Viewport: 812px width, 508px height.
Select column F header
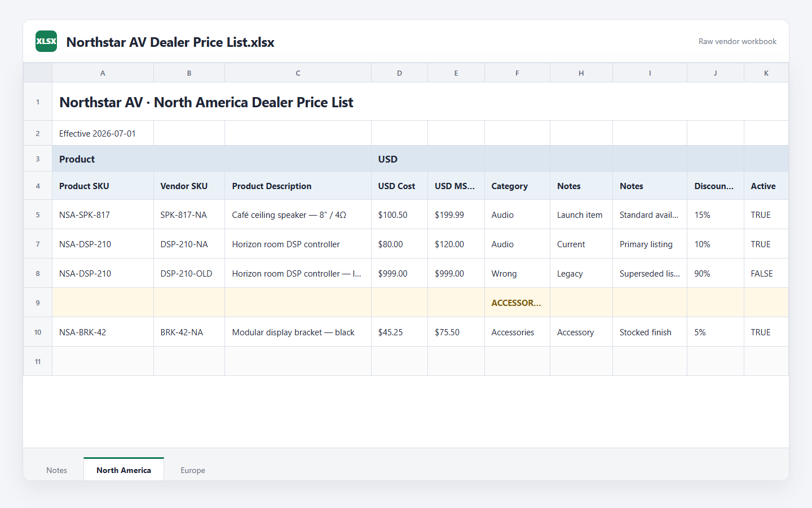(517, 73)
